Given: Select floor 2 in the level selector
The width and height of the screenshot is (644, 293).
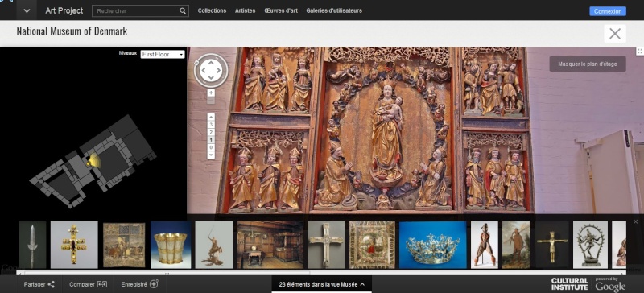Looking at the screenshot, I should (x=211, y=132).
